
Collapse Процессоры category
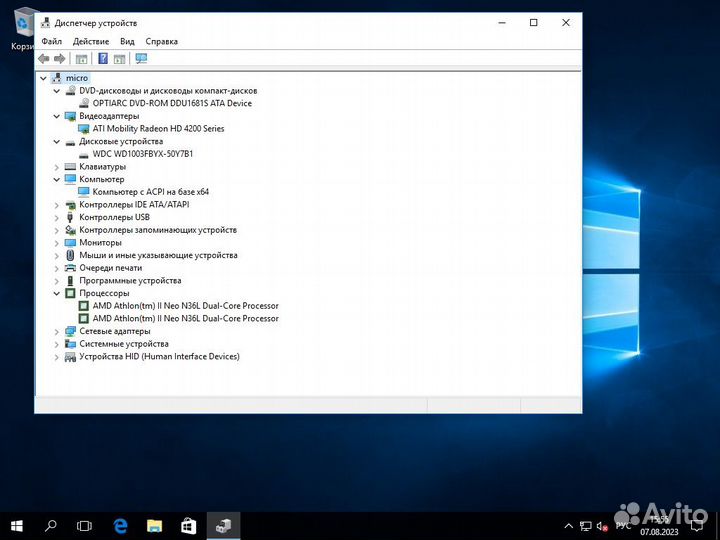point(56,293)
